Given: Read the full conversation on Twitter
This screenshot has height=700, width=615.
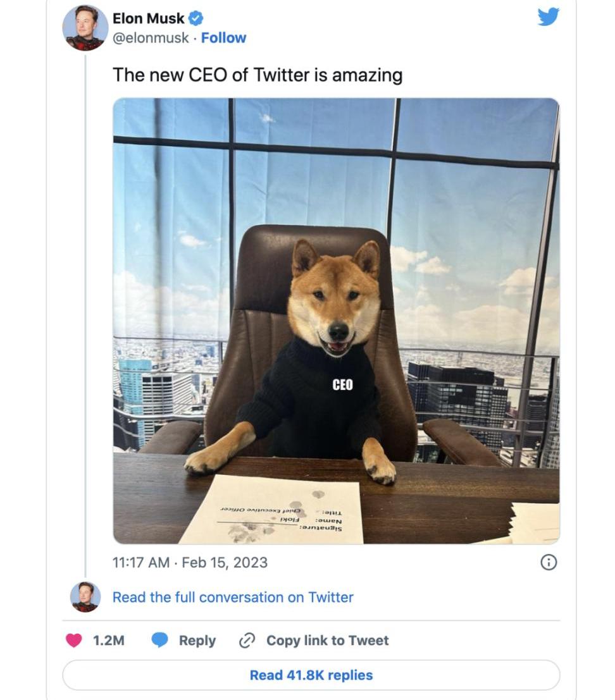Looking at the screenshot, I should coord(233,597).
